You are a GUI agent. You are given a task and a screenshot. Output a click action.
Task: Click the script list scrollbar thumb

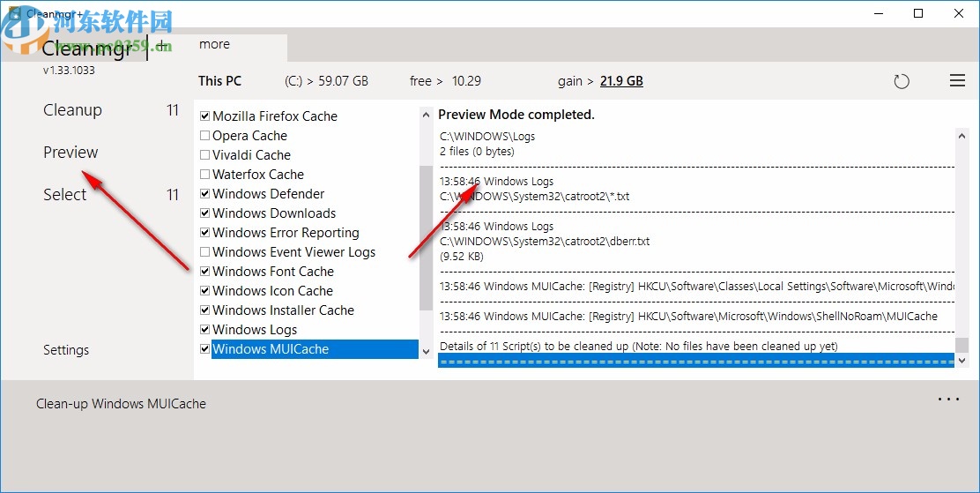coord(426,238)
